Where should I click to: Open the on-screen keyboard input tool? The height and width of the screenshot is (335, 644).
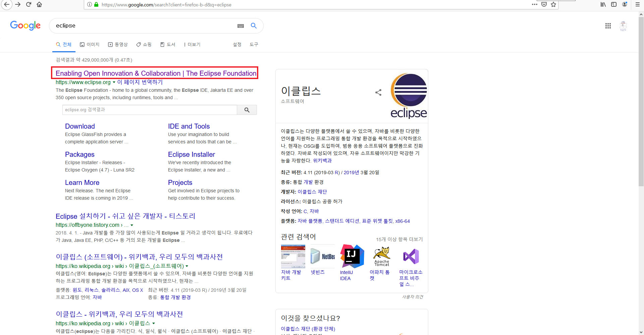click(240, 26)
